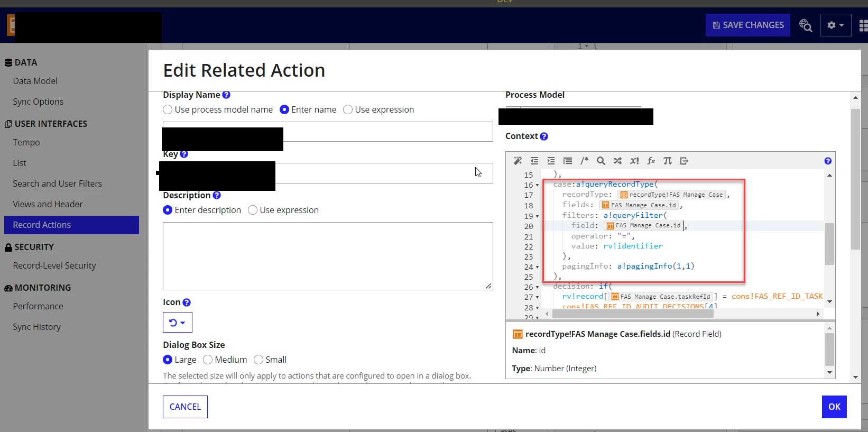The width and height of the screenshot is (868, 432).
Task: Click the Display Name input field
Action: click(328, 132)
